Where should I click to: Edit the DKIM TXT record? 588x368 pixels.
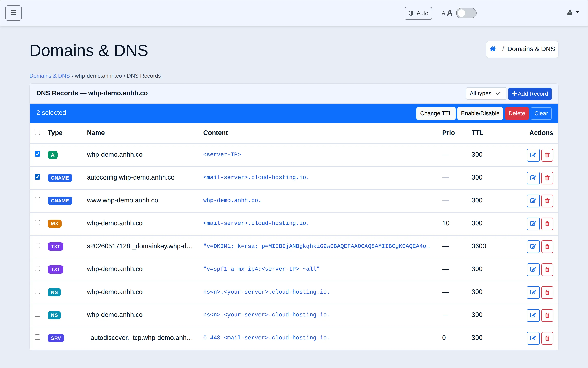533,247
